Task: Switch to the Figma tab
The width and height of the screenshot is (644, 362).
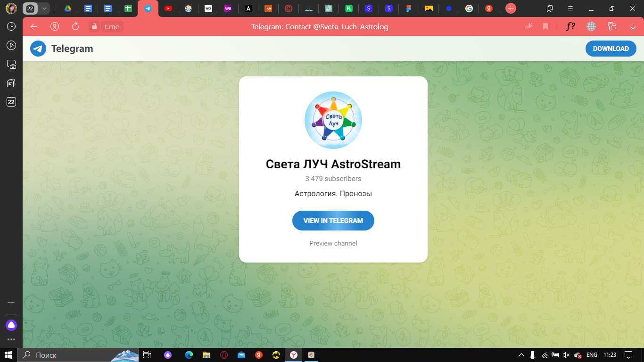Action: tap(409, 8)
